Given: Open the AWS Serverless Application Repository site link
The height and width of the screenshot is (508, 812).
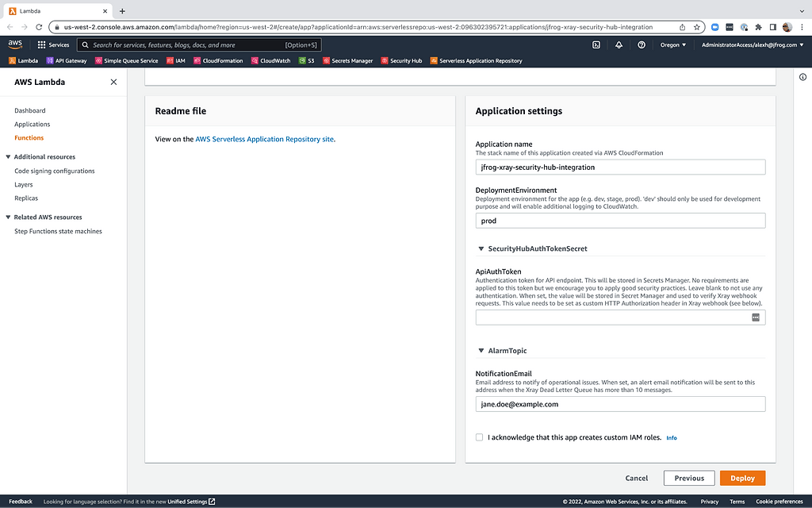Looking at the screenshot, I should [x=264, y=139].
